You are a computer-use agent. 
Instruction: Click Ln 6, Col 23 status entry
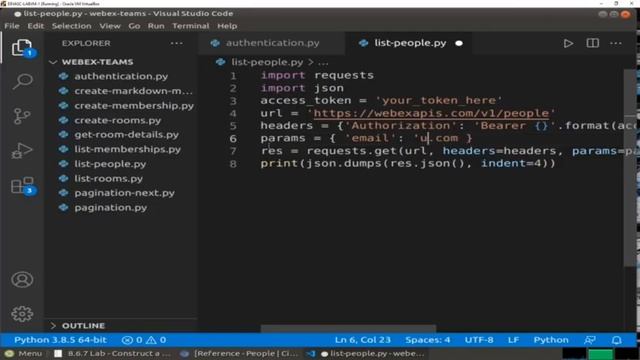(362, 340)
